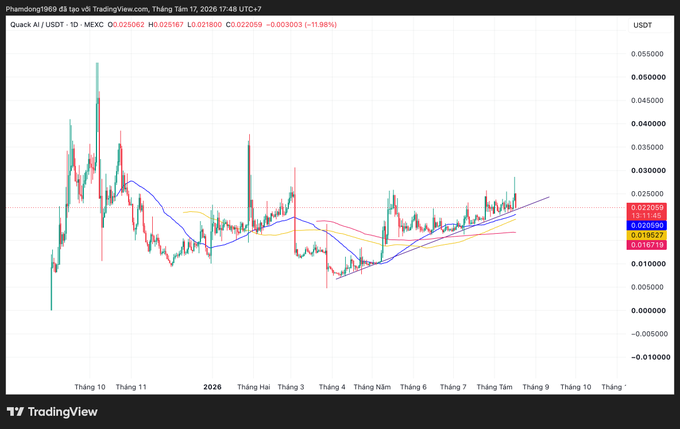Click the yellow moving average label 0.019527
The image size is (680, 429).
[647, 235]
